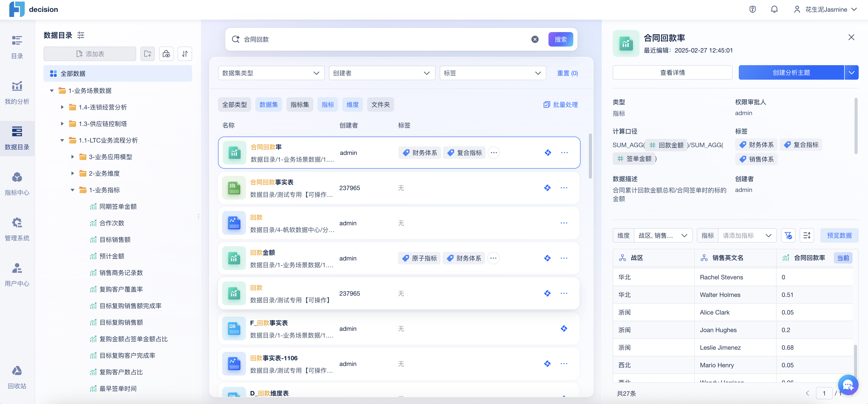Screen dimensions: 868x404
Task: Click the shield help icon in header
Action: tap(753, 9)
